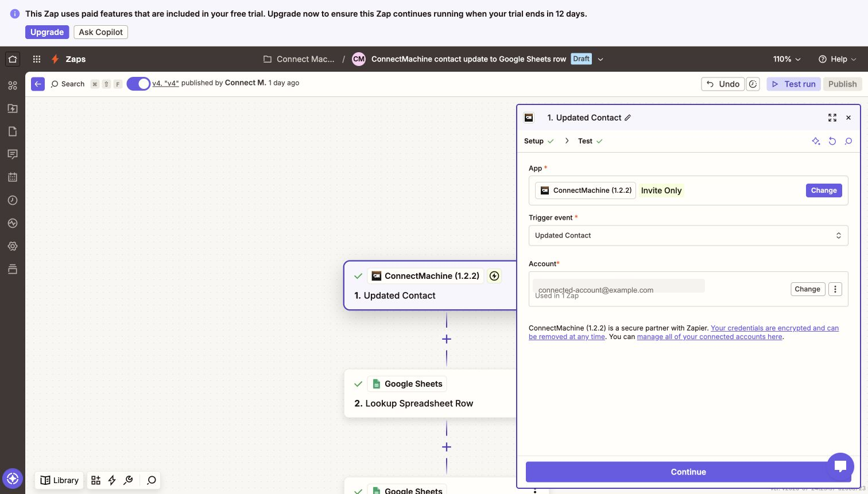Expand the Zap title chevron menu
The width and height of the screenshot is (868, 494).
(x=600, y=59)
